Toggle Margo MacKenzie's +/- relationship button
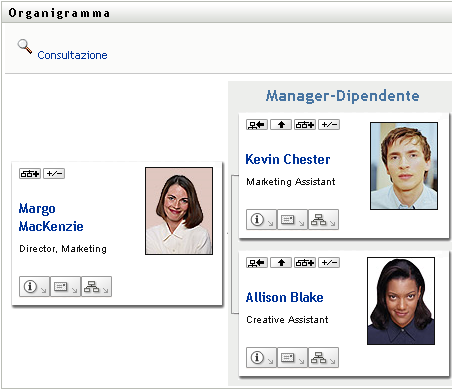 pos(54,174)
